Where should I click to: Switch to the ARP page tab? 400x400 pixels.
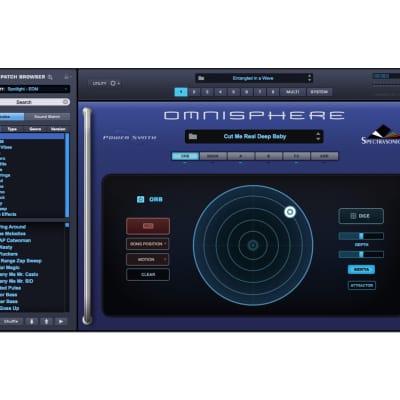(x=324, y=156)
